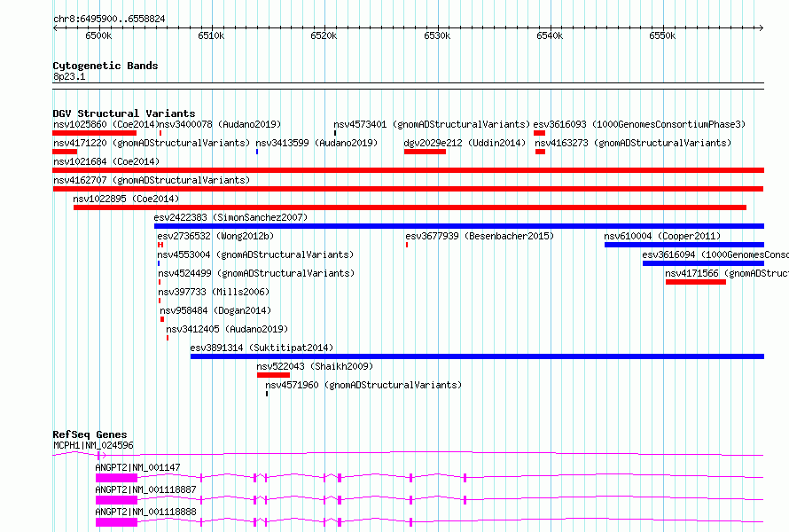The image size is (789, 532).
Task: Click esv3891314 (Suktitipat2014) label
Action: pyautogui.click(x=262, y=348)
